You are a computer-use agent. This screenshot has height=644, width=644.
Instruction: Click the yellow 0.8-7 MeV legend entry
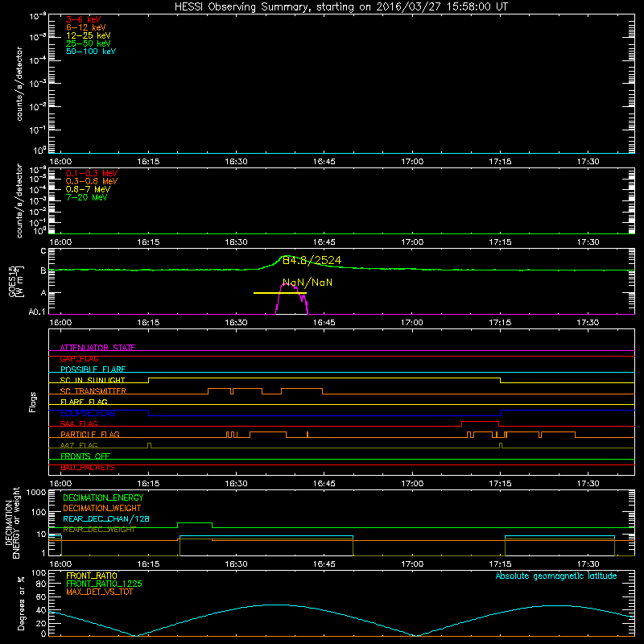[88, 189]
